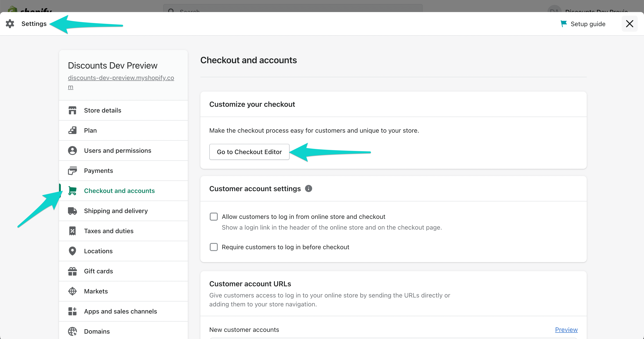Open Markets settings
644x339 pixels.
click(123, 291)
